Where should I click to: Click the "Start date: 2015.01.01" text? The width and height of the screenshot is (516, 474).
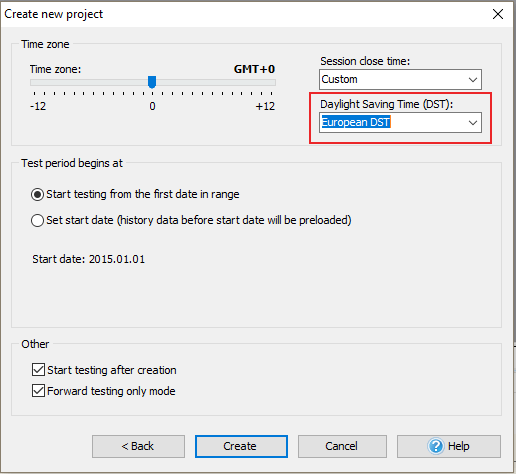pos(89,259)
